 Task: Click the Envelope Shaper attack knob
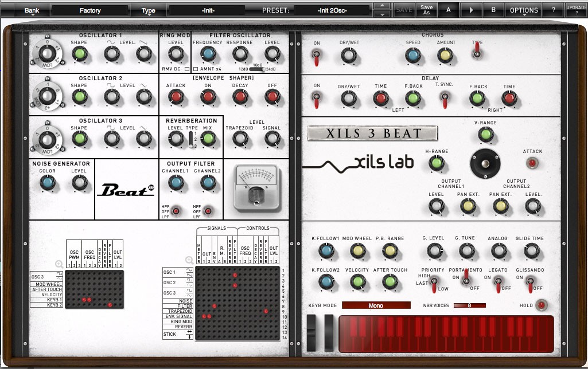(x=176, y=97)
